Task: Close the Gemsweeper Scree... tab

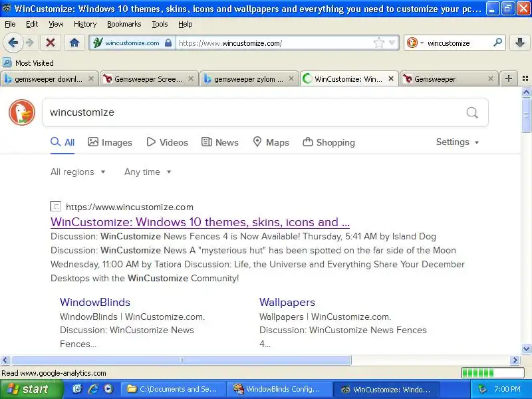Action: click(x=191, y=78)
